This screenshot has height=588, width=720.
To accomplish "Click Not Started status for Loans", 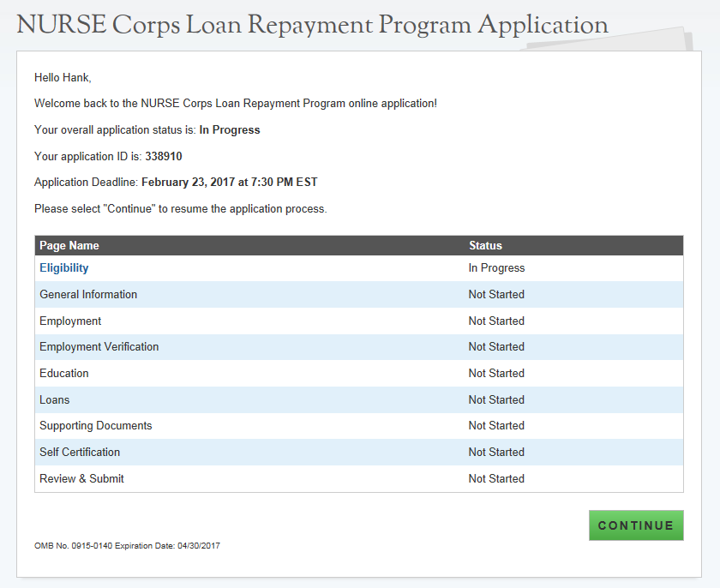I will coord(496,399).
